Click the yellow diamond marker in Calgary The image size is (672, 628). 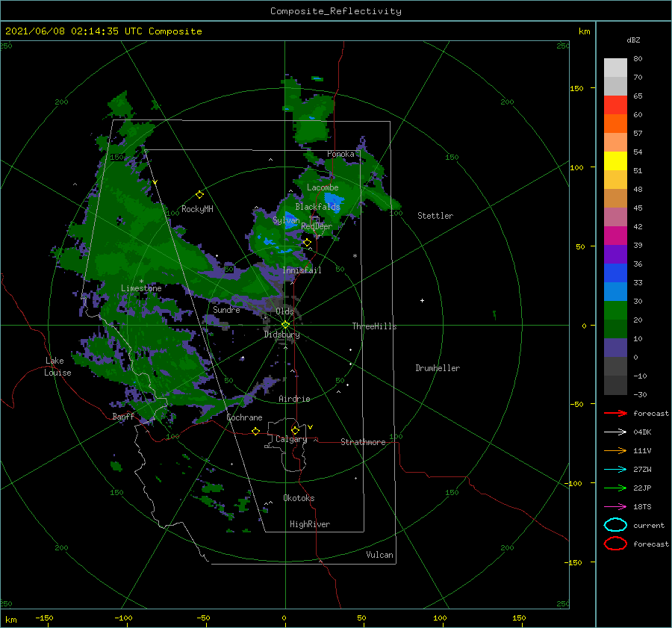295,430
